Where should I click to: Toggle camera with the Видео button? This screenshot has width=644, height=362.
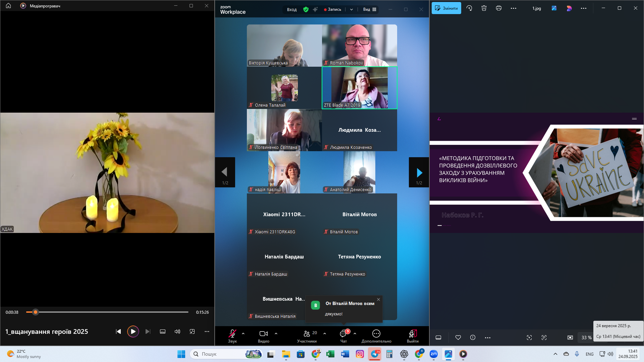pyautogui.click(x=264, y=336)
